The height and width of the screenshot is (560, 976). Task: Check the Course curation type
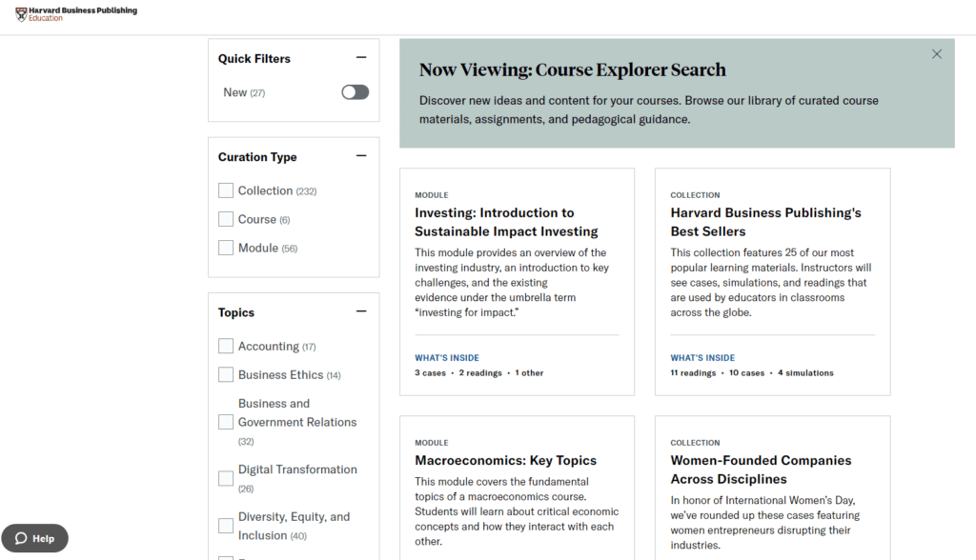tap(226, 219)
